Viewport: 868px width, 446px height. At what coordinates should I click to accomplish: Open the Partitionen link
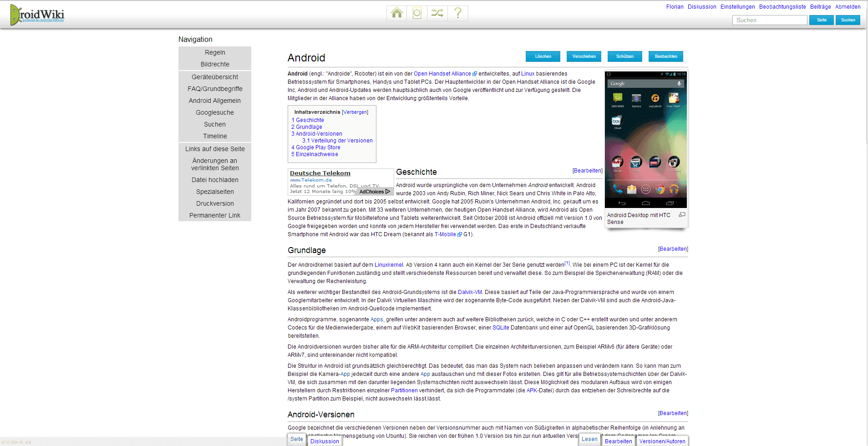[x=404, y=390]
